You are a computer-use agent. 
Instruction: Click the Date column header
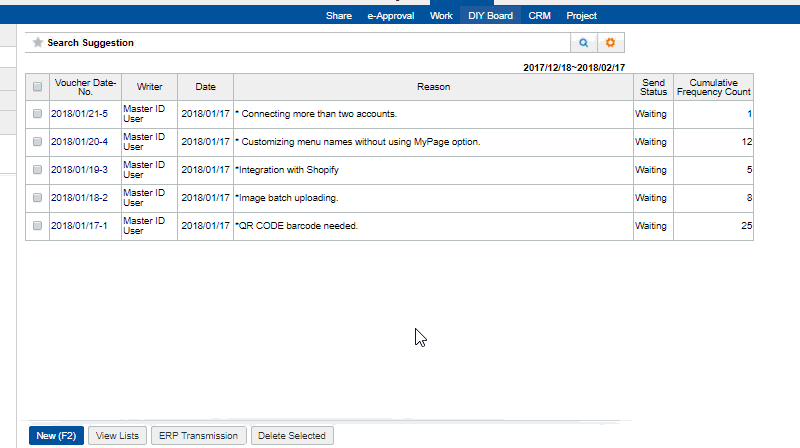tap(206, 87)
